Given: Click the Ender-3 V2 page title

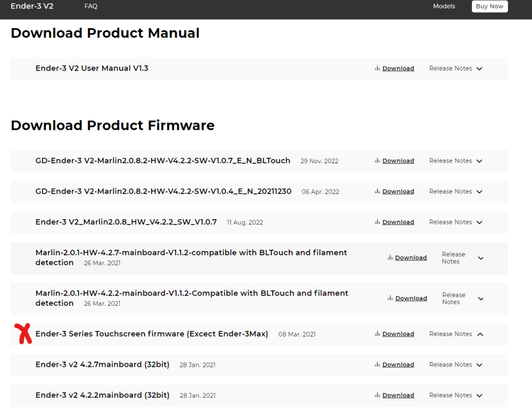Looking at the screenshot, I should 32,6.
